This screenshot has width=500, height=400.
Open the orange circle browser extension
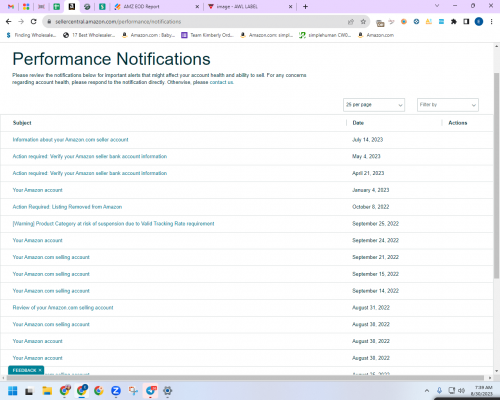click(404, 22)
